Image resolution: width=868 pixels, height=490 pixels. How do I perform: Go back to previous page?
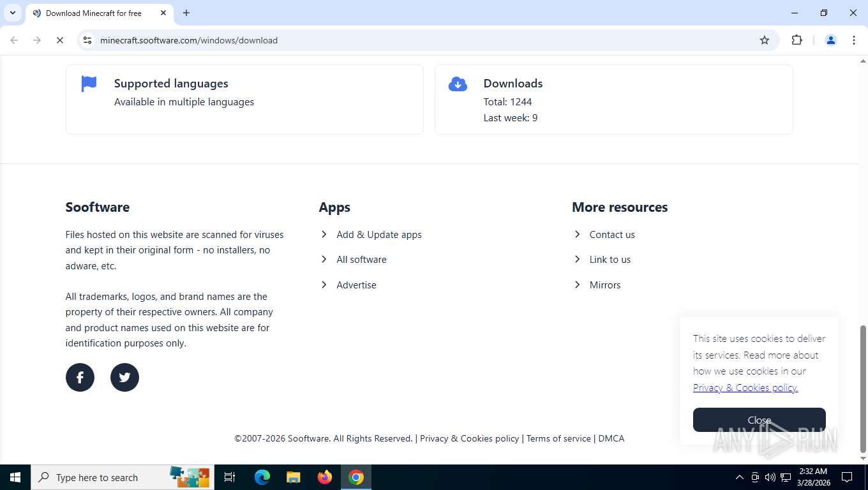[14, 40]
